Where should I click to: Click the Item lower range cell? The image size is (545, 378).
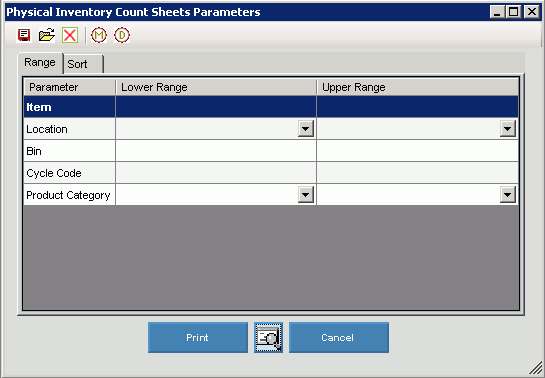click(216, 107)
